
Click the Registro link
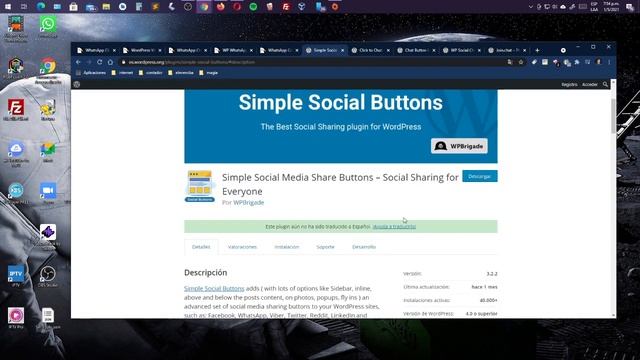tap(569, 84)
